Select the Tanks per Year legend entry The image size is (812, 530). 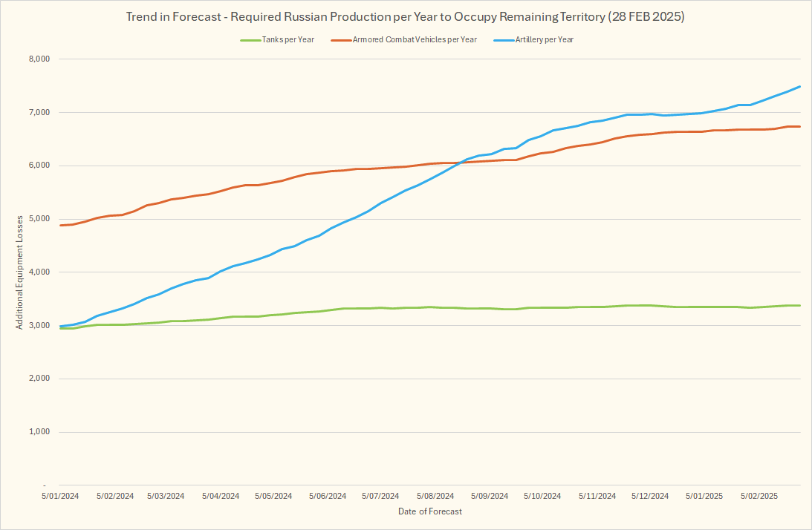288,39
